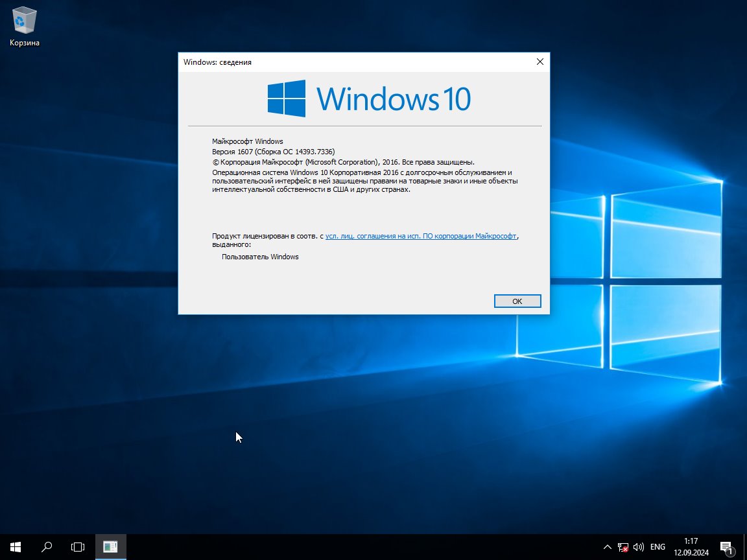This screenshot has height=560, width=747.
Task: Click the winver app taskbar button
Action: 110,546
